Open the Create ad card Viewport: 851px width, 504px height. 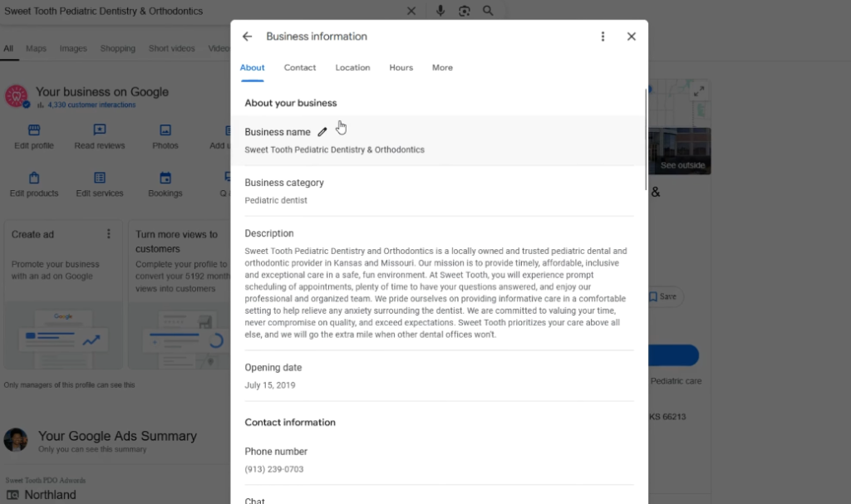point(63,294)
